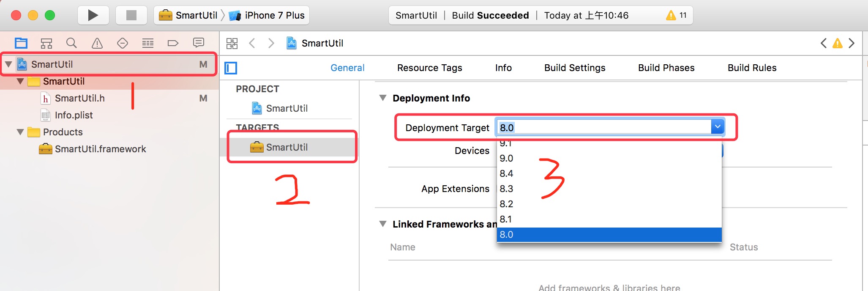Open the Symbol navigator hierarchy icon
Image resolution: width=868 pixels, height=291 pixels.
point(46,43)
